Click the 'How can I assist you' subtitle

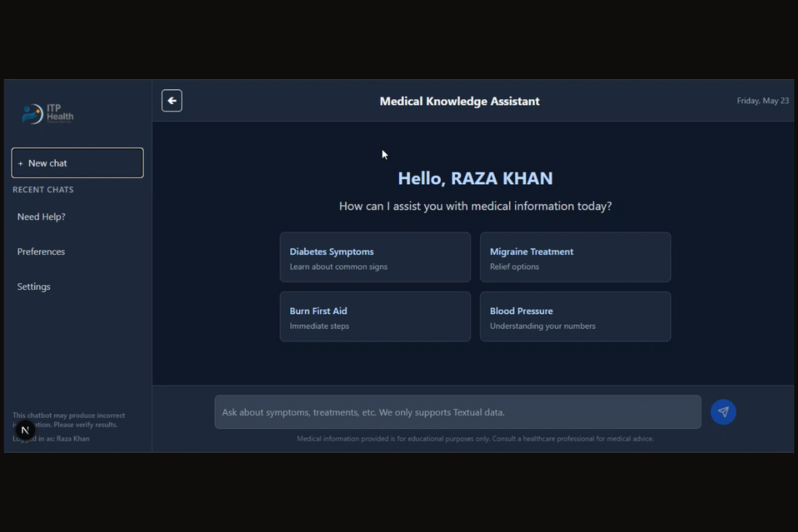click(475, 206)
